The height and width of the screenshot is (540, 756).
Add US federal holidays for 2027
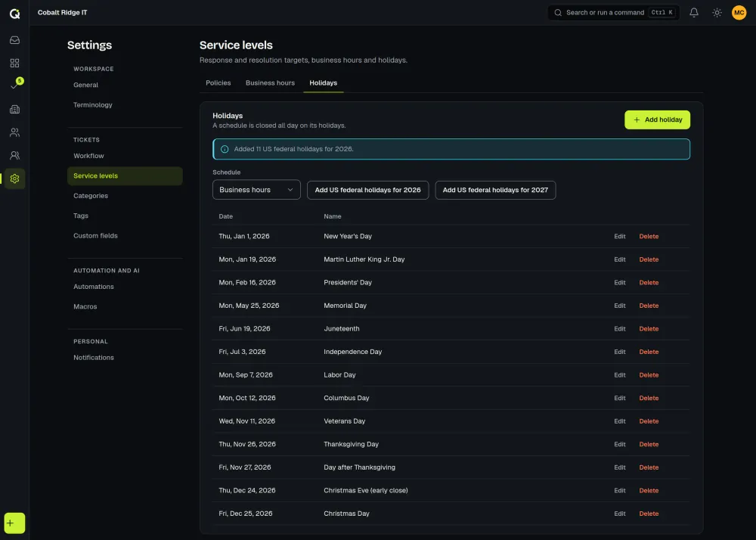495,190
